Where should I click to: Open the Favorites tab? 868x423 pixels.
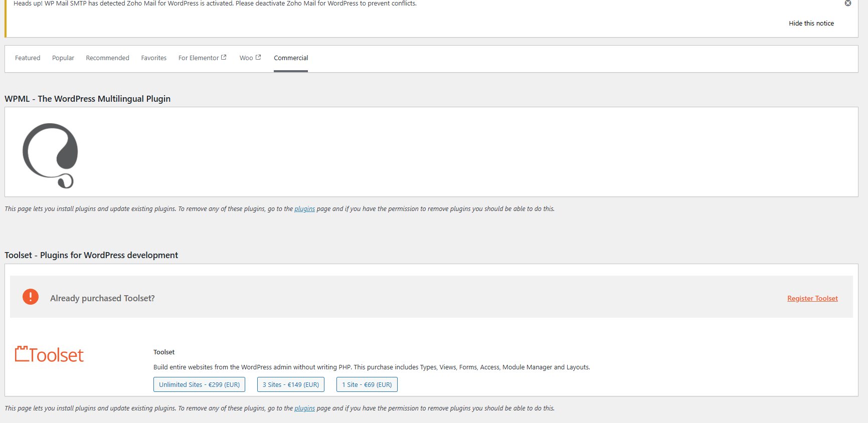coord(154,58)
